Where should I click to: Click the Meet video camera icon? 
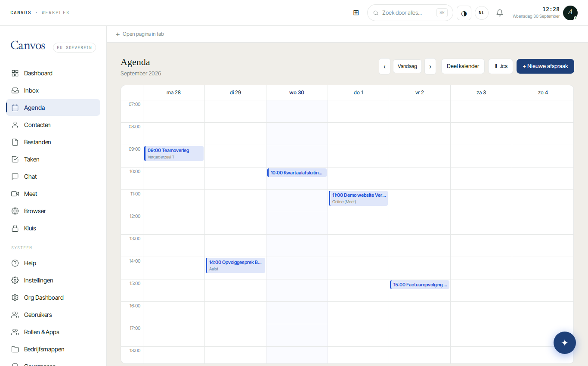pyautogui.click(x=15, y=194)
